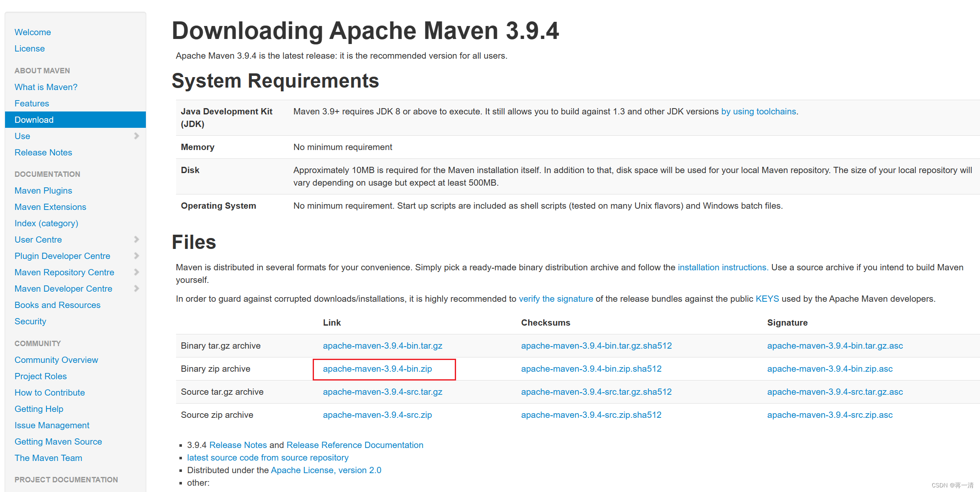Download the apache-maven-3.9.4-src.zip archive
980x492 pixels.
[x=377, y=414]
